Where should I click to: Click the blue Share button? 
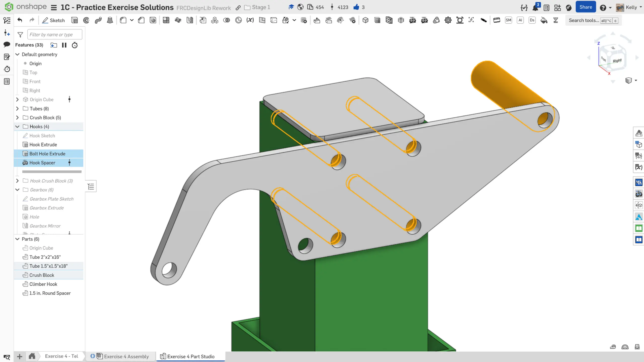click(585, 7)
